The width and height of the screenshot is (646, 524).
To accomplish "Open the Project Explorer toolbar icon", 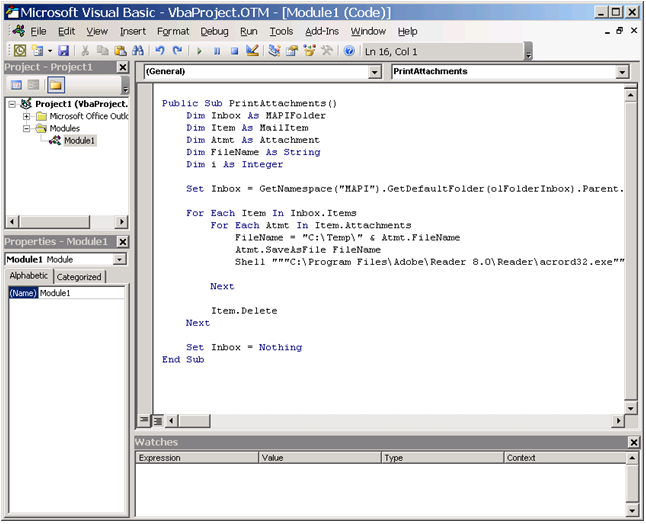I will click(274, 51).
